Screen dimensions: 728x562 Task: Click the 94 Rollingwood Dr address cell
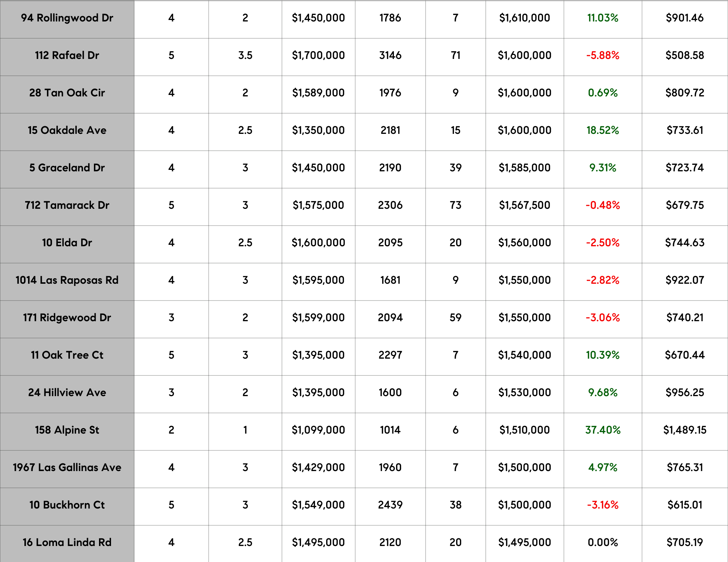pos(67,18)
